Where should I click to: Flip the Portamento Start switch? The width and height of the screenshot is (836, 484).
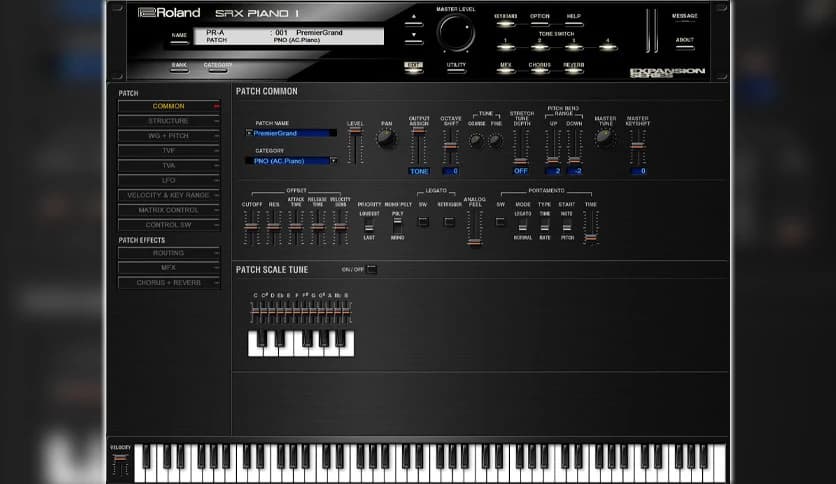(x=567, y=225)
